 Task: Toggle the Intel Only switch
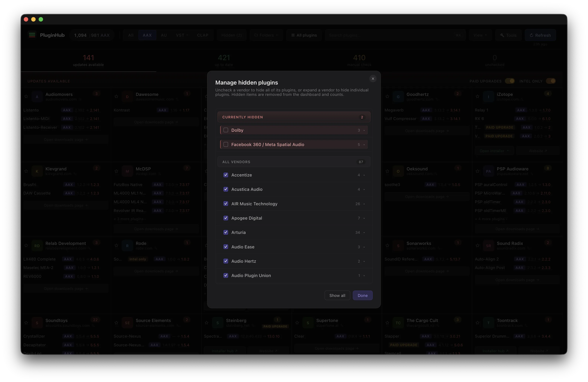(551, 81)
